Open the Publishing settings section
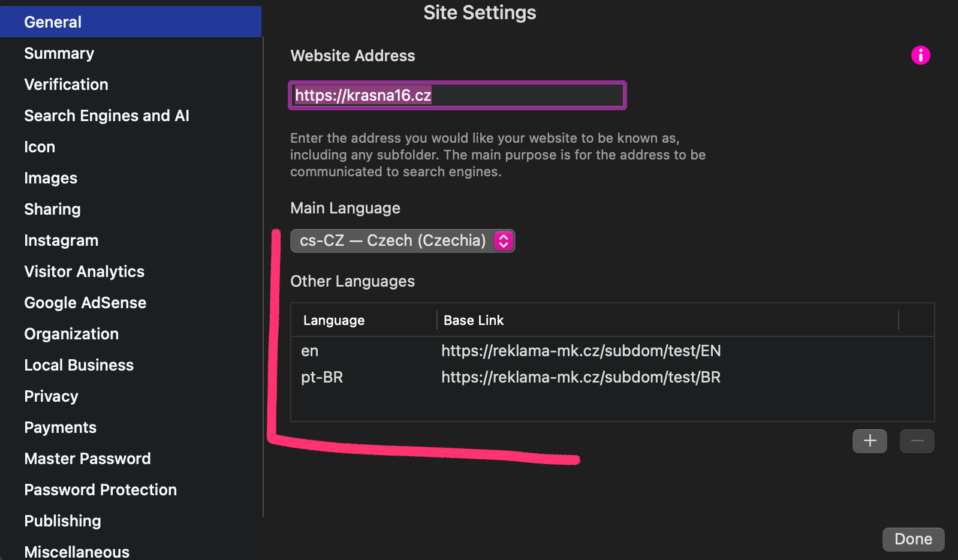Viewport: 958px width, 560px height. pos(62,521)
